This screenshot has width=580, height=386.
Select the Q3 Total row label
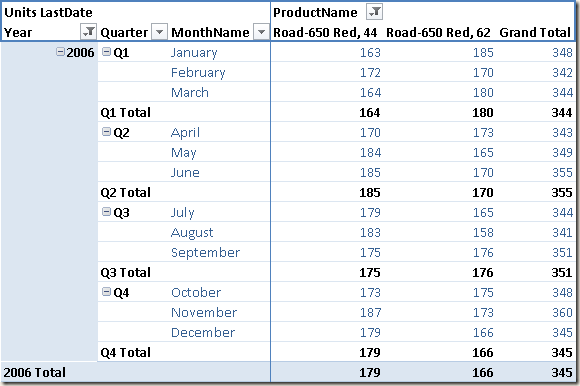tap(125, 272)
